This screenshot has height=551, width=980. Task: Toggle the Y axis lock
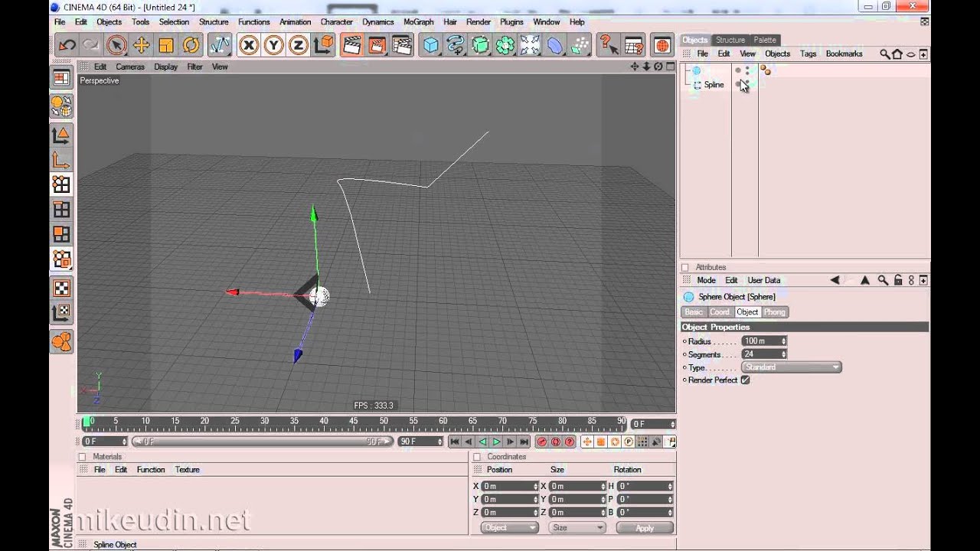pyautogui.click(x=273, y=45)
